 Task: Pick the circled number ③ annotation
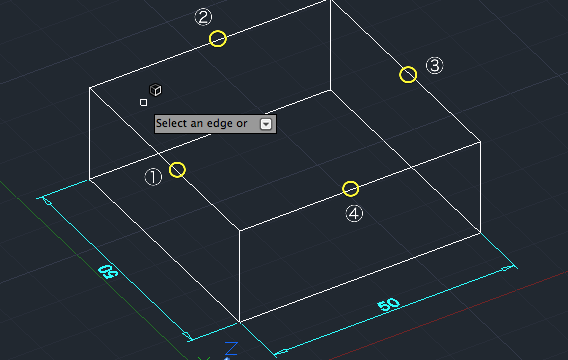click(x=434, y=66)
